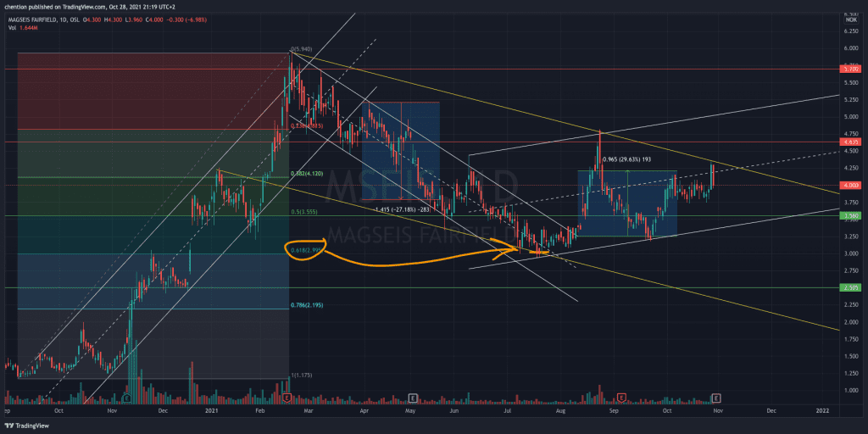Click the 2022 label on time axis
The image size is (868, 434).
[823, 411]
